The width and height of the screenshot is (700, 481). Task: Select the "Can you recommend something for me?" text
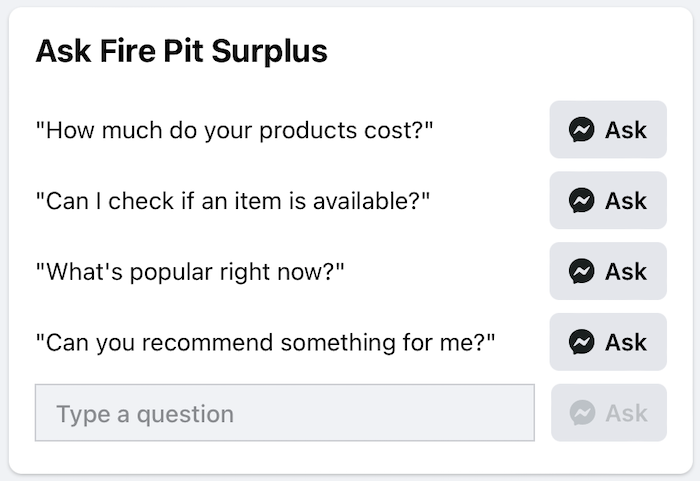265,342
